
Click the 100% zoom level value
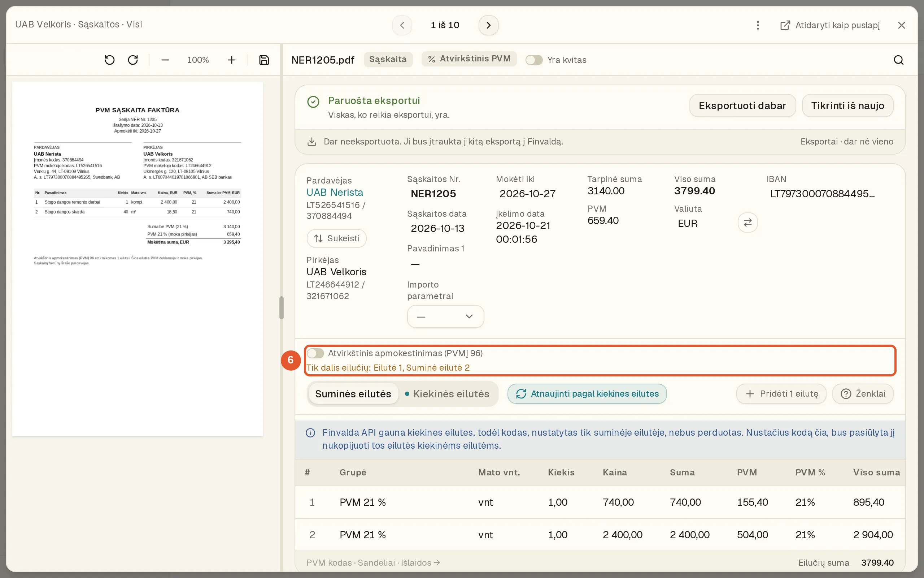tap(198, 60)
